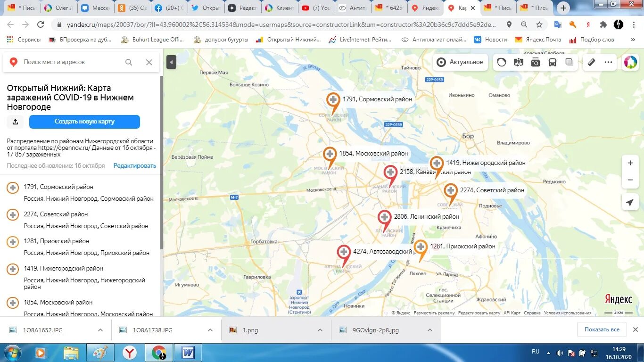The height and width of the screenshot is (362, 644).
Task: Open the map layers switcher
Action: [x=570, y=62]
